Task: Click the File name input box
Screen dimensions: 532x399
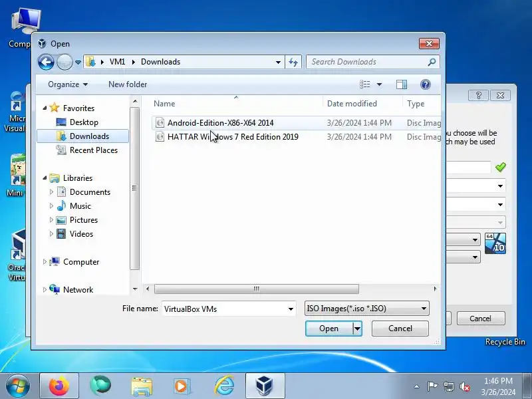Action: point(224,309)
